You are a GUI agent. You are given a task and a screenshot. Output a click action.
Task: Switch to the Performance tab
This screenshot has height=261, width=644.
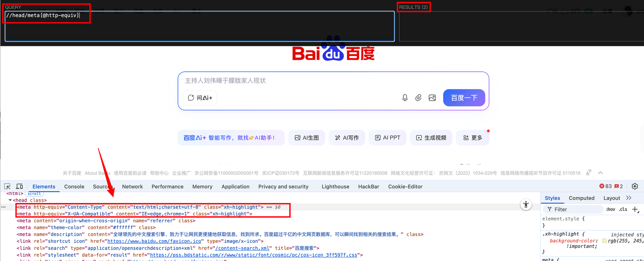pos(167,186)
